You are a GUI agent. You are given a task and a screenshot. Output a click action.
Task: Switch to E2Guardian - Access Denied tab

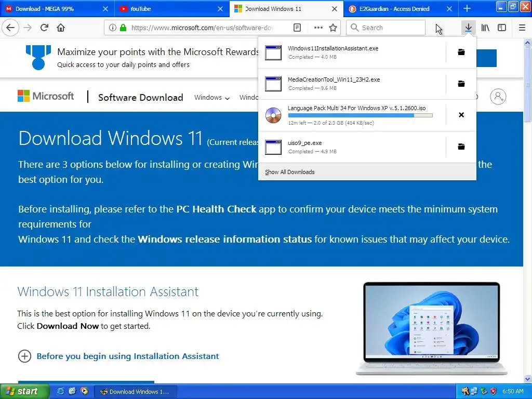(401, 8)
